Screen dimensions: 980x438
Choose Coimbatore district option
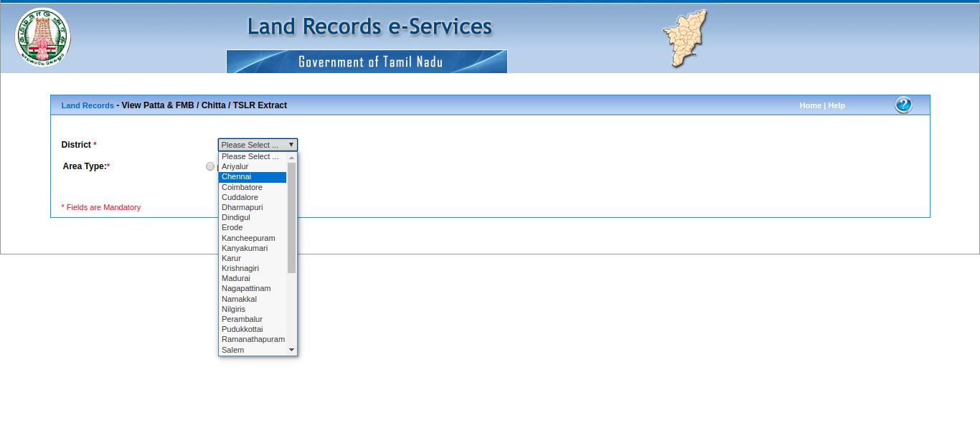pos(253,187)
